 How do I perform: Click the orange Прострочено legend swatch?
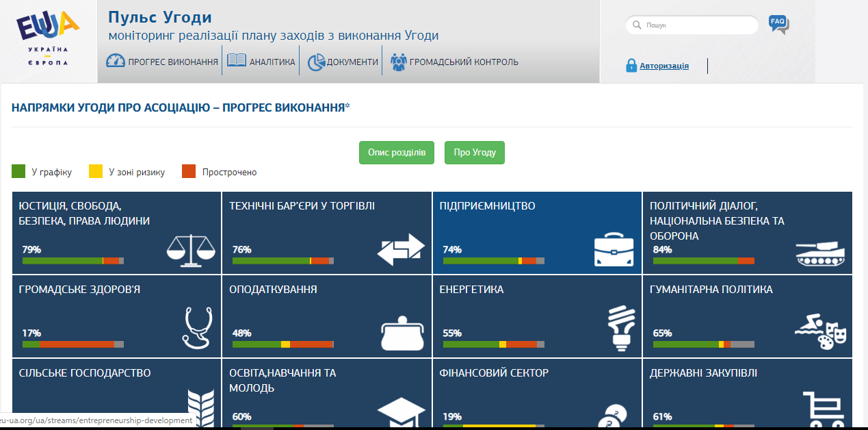189,172
